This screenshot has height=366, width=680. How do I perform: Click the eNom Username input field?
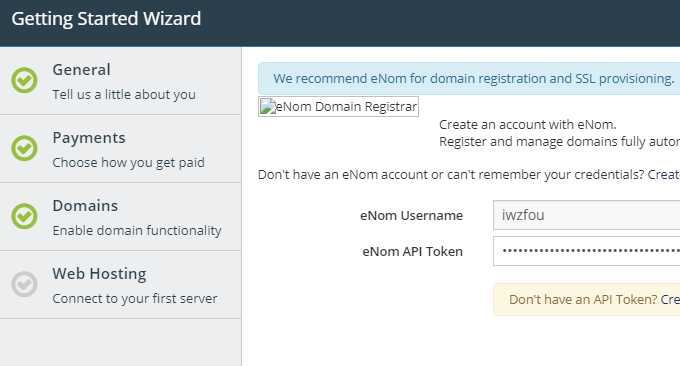tap(586, 215)
